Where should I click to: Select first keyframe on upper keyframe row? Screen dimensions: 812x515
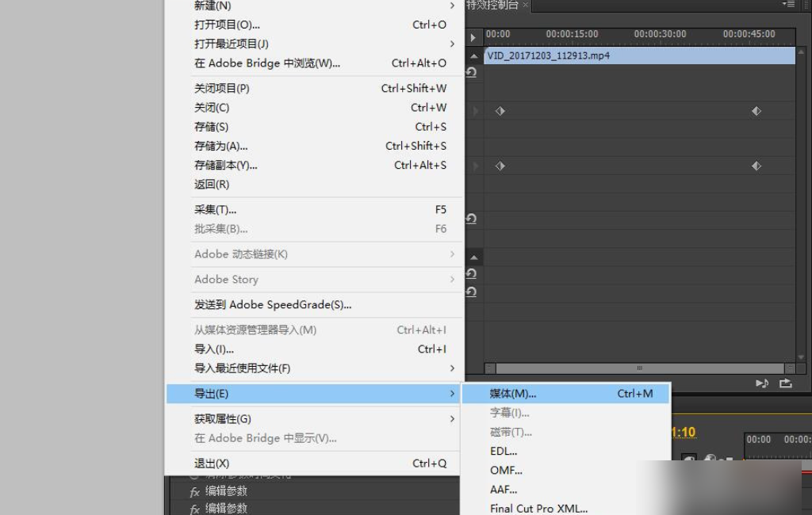500,111
